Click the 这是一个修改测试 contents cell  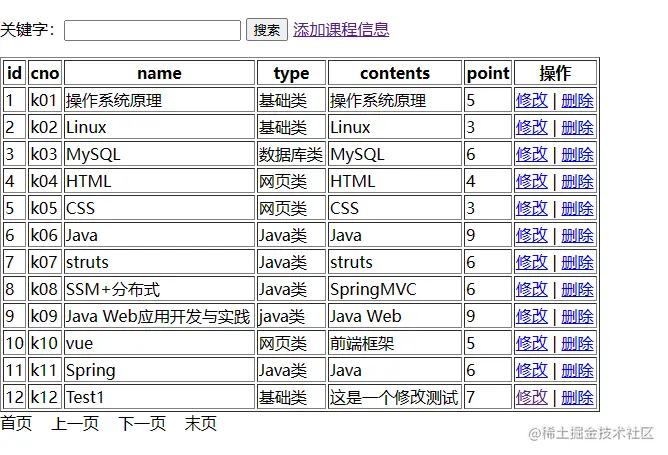(395, 397)
